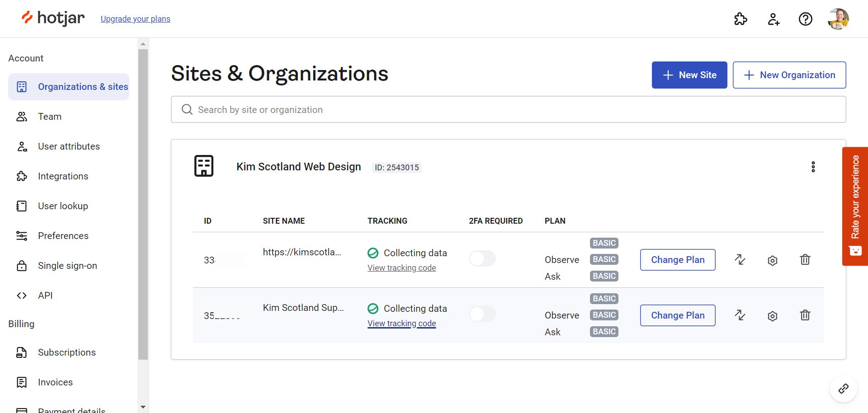This screenshot has height=413, width=868.
Task: Toggle 2FA required for Kim Scotland Sup... site
Action: [482, 314]
